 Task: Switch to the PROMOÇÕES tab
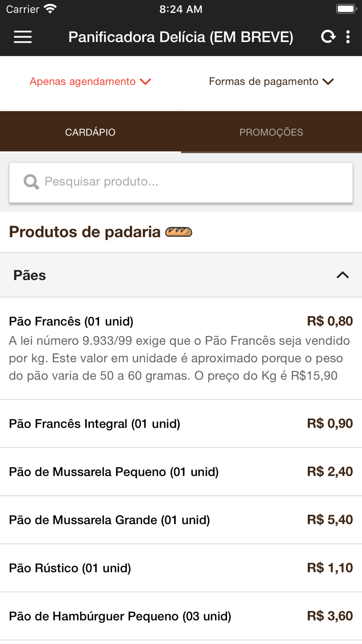pyautogui.click(x=271, y=132)
